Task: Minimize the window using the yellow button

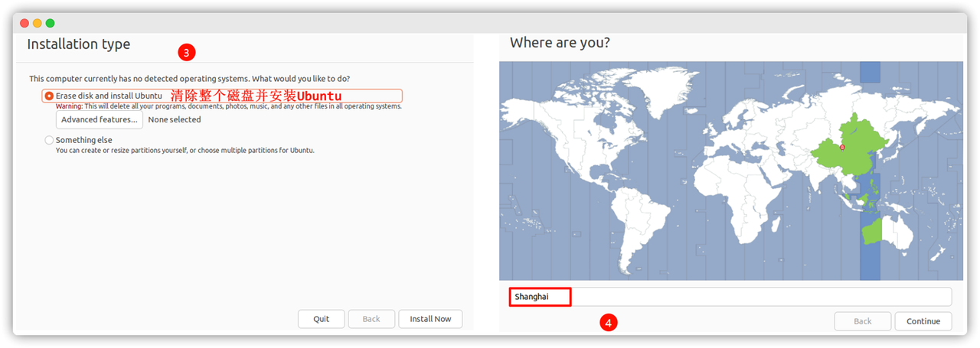Action: tap(38, 24)
